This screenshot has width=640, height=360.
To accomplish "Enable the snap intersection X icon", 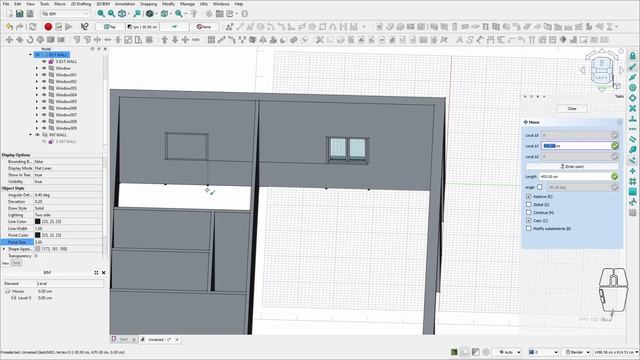I will pos(632,108).
